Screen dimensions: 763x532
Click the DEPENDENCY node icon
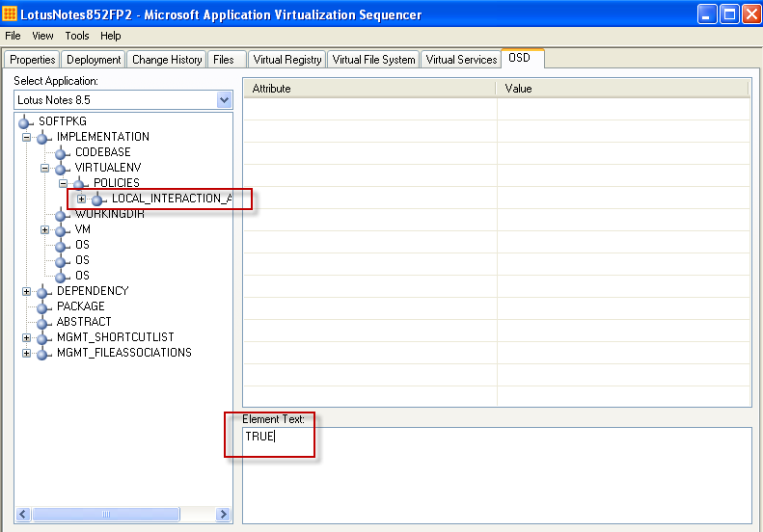tap(43, 292)
